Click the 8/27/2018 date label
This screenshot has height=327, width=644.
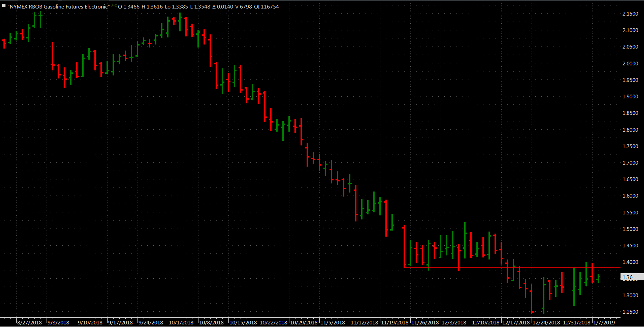coord(30,322)
